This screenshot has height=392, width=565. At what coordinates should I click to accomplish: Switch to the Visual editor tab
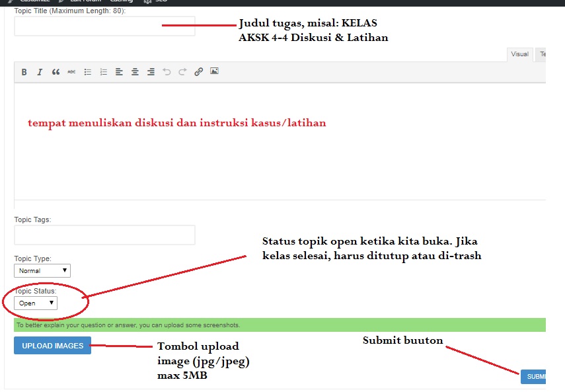tap(519, 54)
